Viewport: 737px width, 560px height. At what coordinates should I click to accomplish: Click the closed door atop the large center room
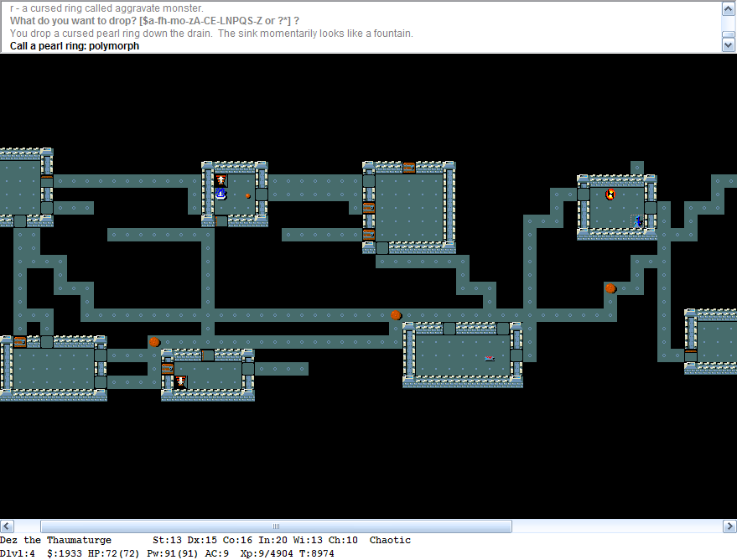coord(409,168)
